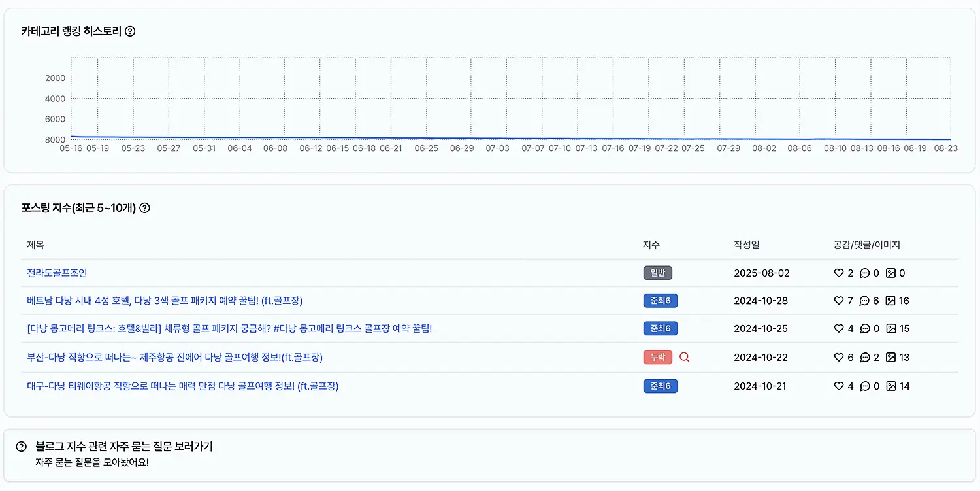Click comment icon in the 2024-10-28 row

coord(864,301)
